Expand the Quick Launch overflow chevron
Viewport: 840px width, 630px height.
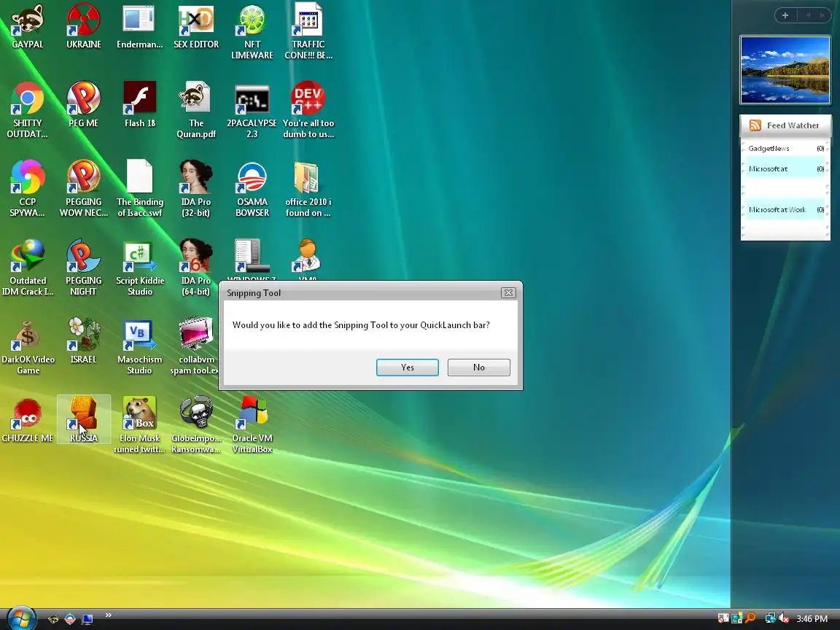pos(108,615)
